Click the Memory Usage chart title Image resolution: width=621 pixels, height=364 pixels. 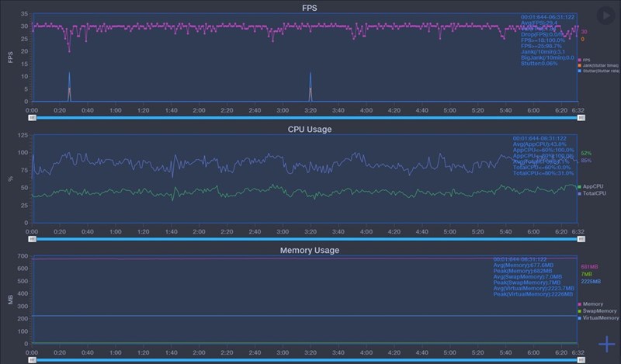(x=310, y=251)
